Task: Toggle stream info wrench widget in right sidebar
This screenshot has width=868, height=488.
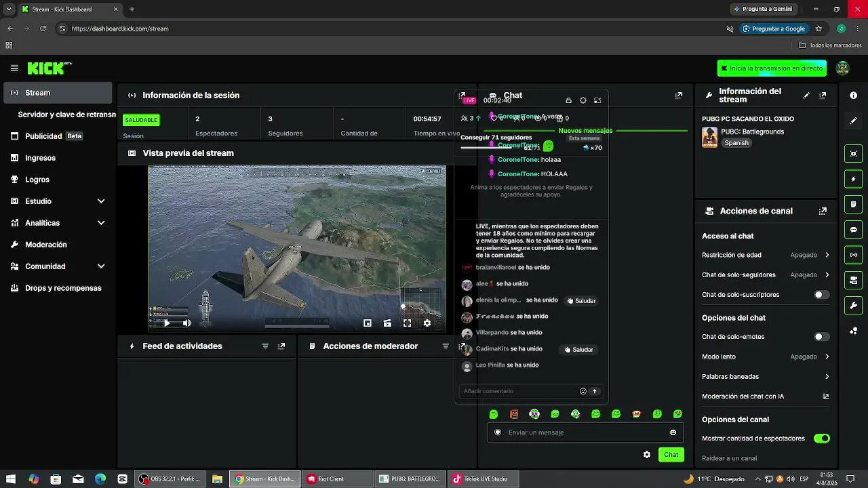Action: (x=853, y=306)
